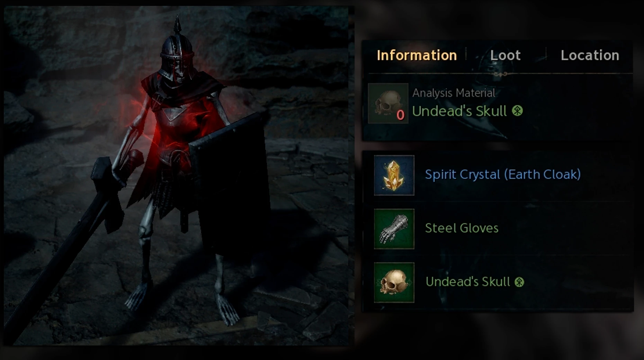This screenshot has width=644, height=360.
Task: Click the Undead's Skull loot icon
Action: pos(394,282)
